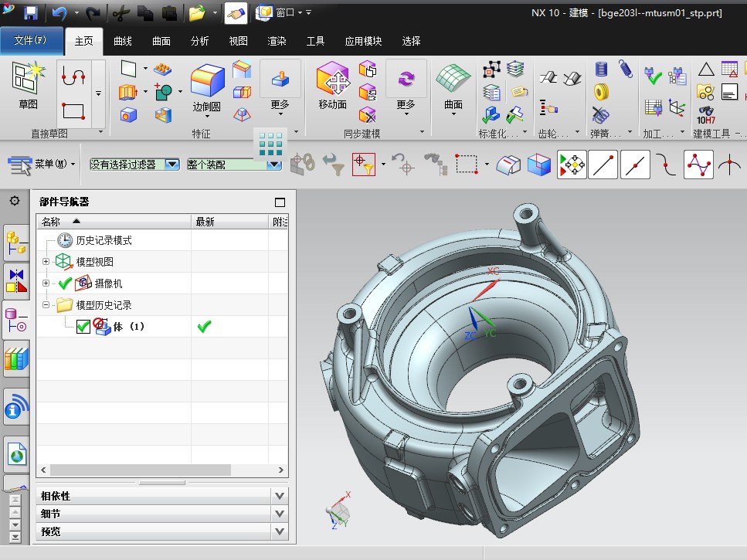The image size is (747, 560).
Task: Open the Assembly Navigator sidebar tab
Action: pyautogui.click(x=15, y=243)
